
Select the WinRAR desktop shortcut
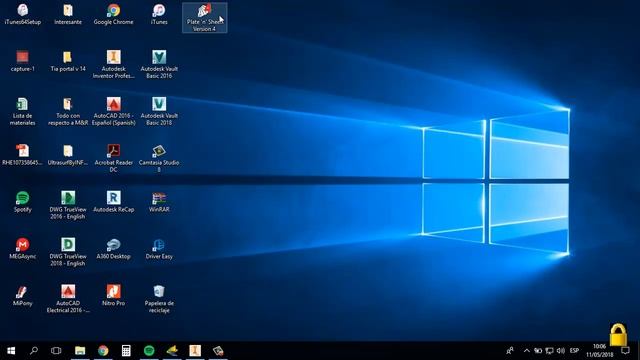[159, 202]
